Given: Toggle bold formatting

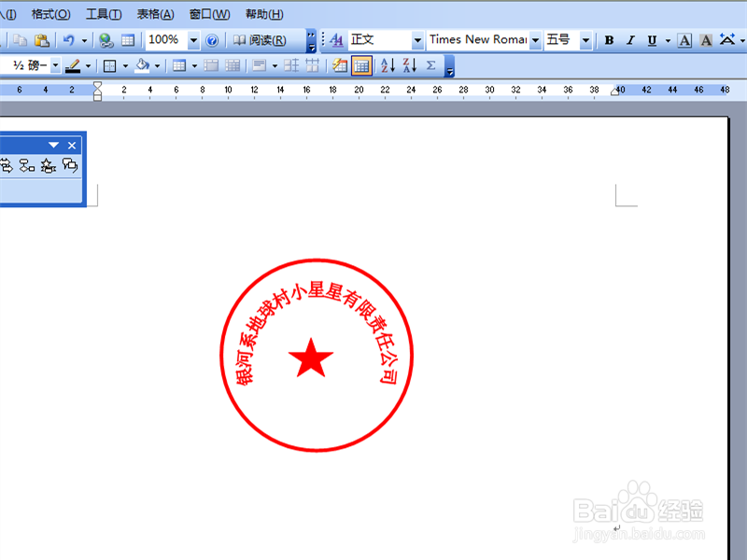Looking at the screenshot, I should [x=608, y=40].
